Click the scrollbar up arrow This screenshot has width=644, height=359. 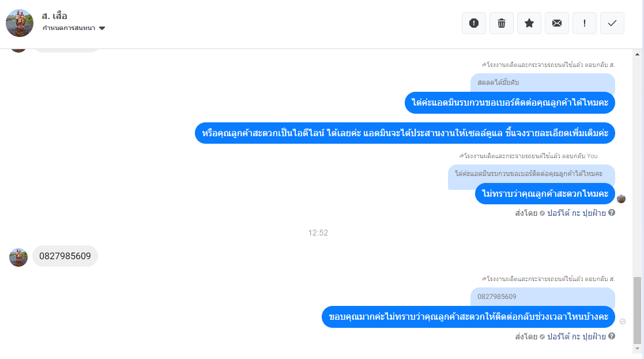click(x=637, y=54)
